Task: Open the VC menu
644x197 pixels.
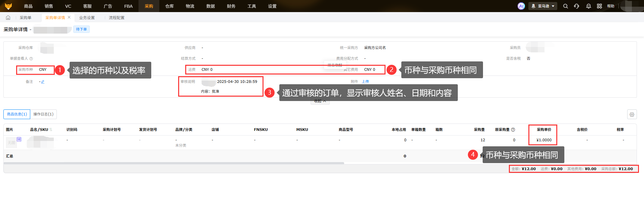Action: [68, 6]
